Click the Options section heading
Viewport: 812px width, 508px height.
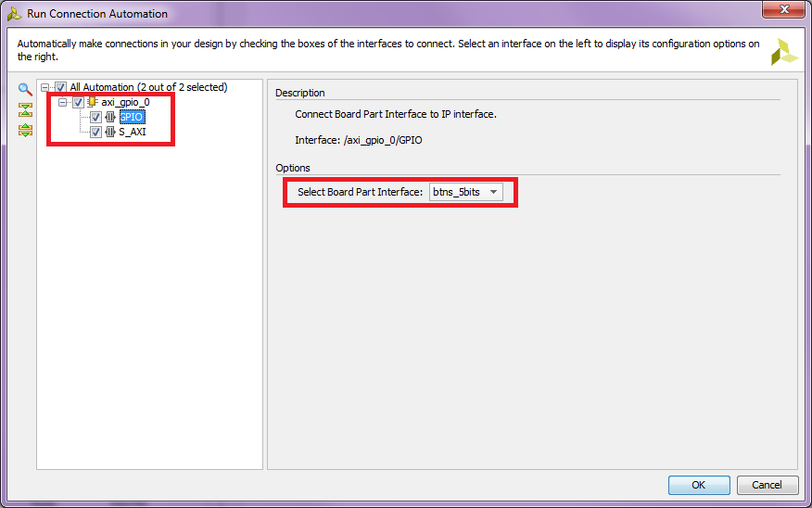(x=293, y=168)
